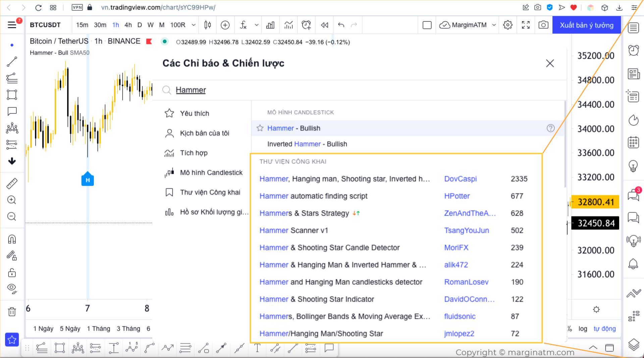644x358 pixels.
Task: Click the ruler measure tool
Action: [x=12, y=184]
